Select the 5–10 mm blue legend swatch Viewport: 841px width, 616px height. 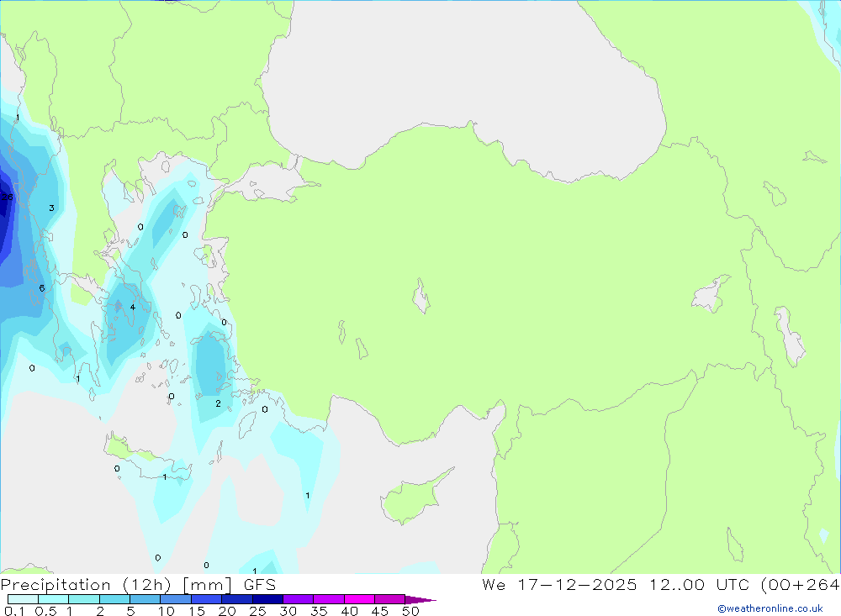145,599
